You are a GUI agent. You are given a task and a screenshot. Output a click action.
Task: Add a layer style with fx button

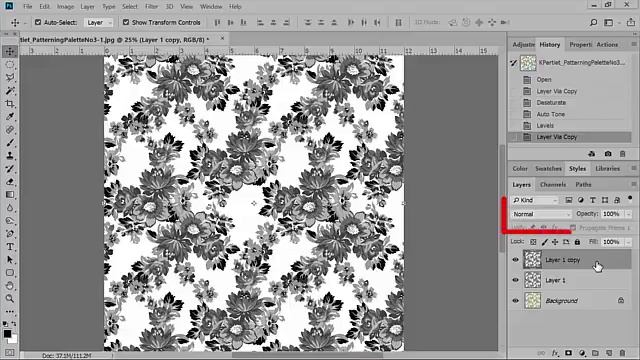pos(555,353)
